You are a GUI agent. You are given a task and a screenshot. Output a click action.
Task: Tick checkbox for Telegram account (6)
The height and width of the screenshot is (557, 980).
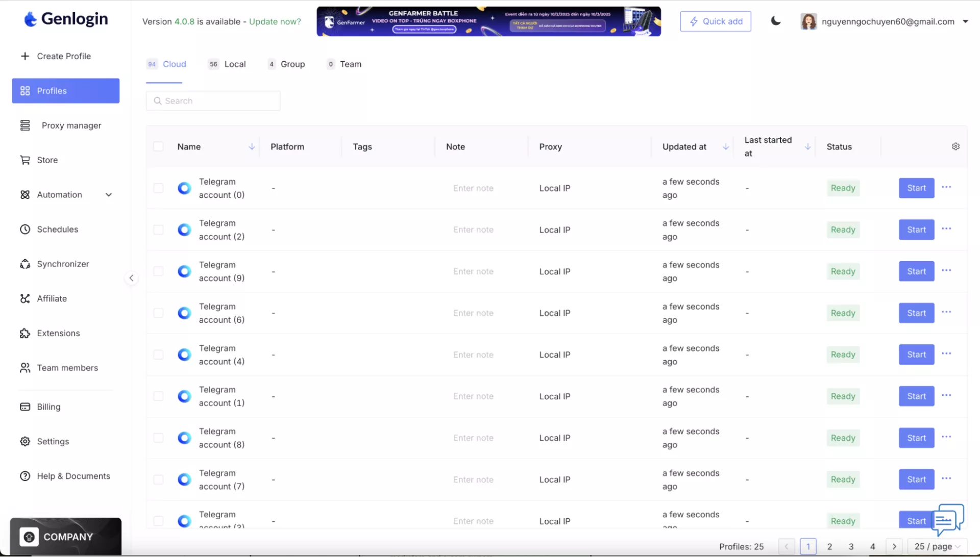tap(158, 313)
